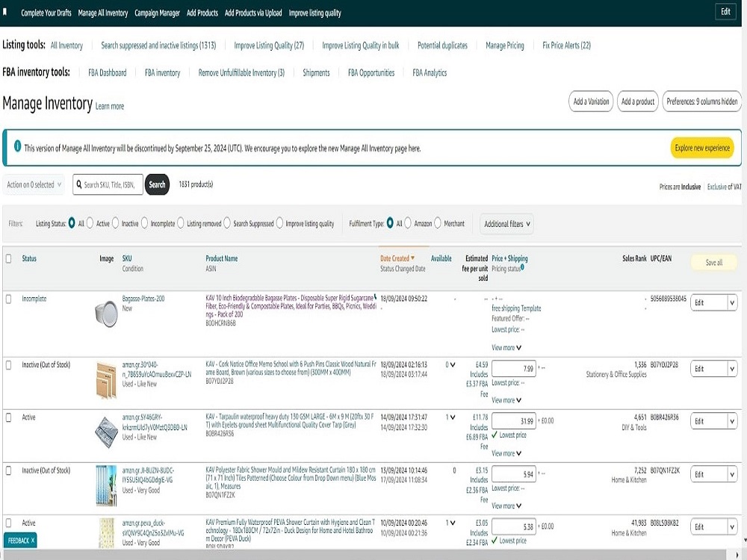Image resolution: width=747 pixels, height=560 pixels.
Task: Open the Additional filters dropdown
Action: [x=507, y=224]
